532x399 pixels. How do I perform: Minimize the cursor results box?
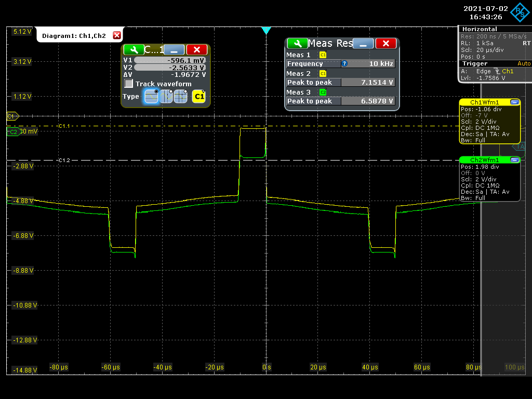click(174, 50)
